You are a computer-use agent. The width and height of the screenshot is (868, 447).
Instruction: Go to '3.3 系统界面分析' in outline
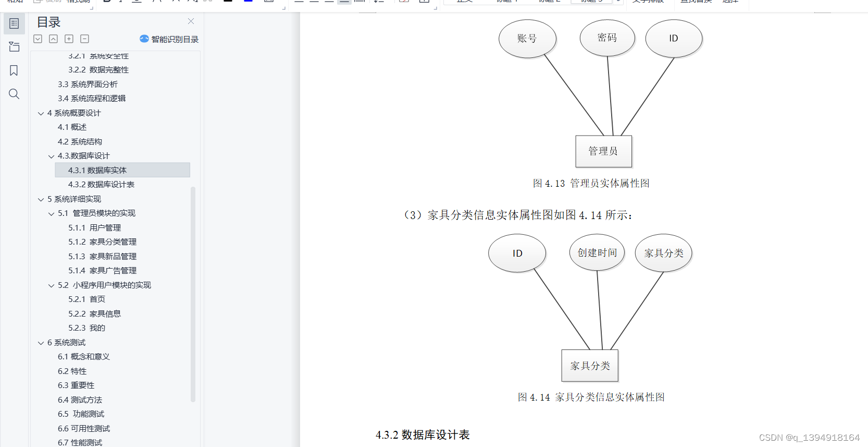[88, 84]
